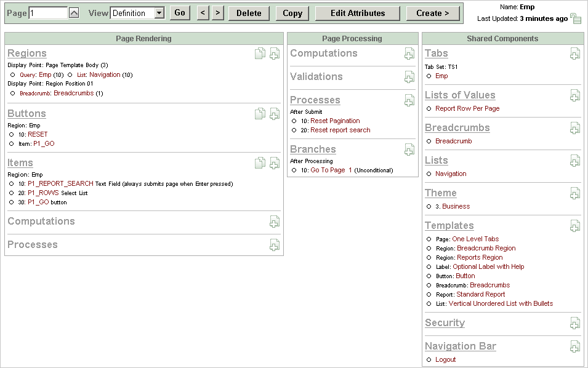
Task: Click the page lock icon near Last Updated
Action: coord(576,18)
